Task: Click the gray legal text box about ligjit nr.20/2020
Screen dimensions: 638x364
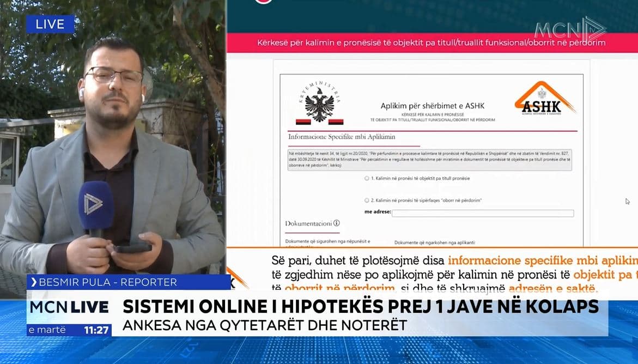Action: (x=429, y=160)
